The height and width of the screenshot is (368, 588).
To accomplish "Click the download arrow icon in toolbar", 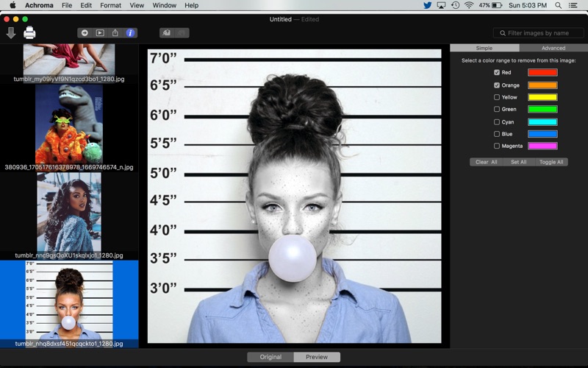I will pos(11,33).
